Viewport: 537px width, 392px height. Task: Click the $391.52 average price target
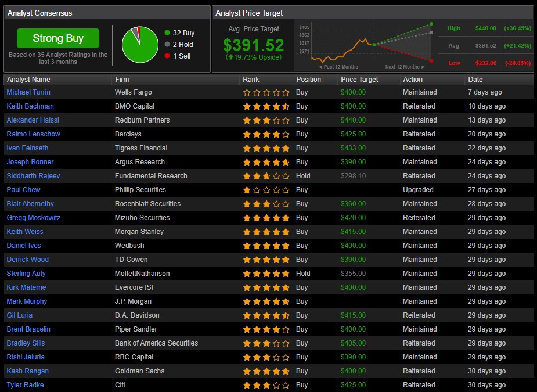point(254,45)
